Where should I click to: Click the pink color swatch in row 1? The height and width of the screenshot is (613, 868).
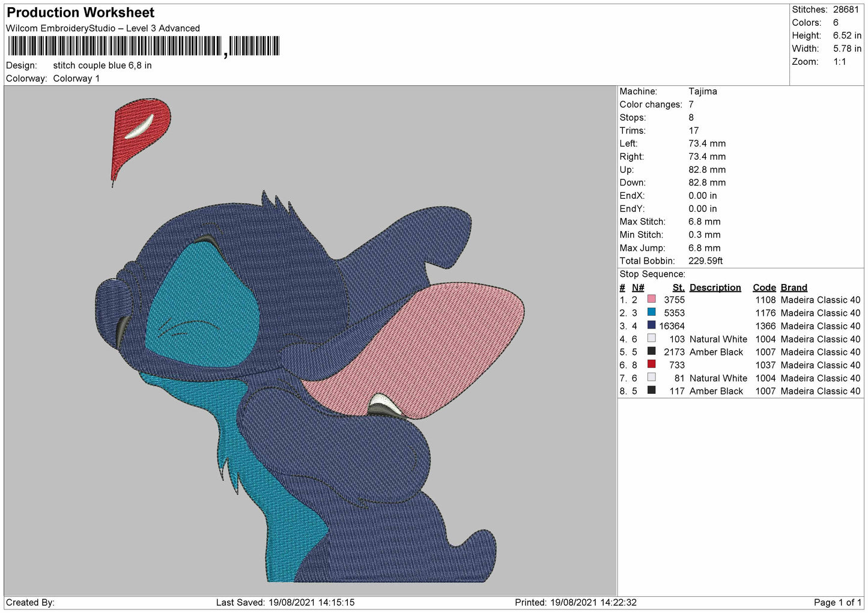[x=651, y=299]
